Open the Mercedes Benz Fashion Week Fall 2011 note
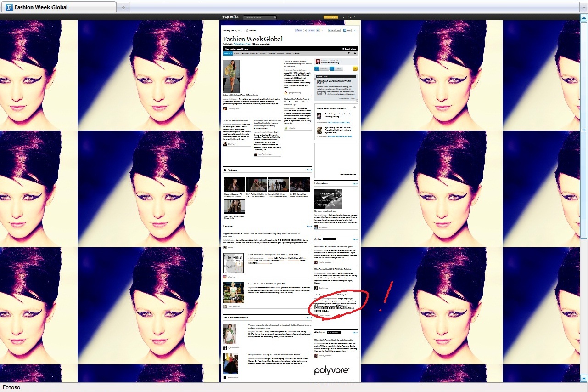 [334, 82]
